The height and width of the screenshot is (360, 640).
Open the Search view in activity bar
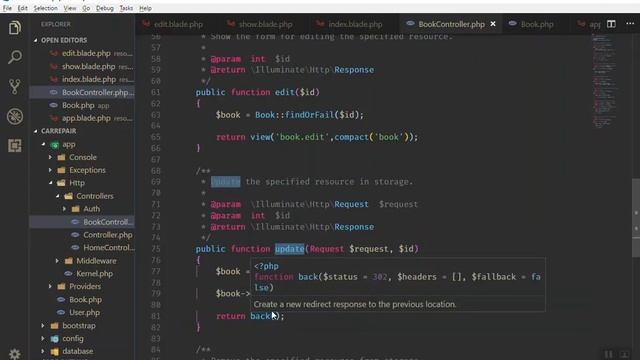(15, 57)
